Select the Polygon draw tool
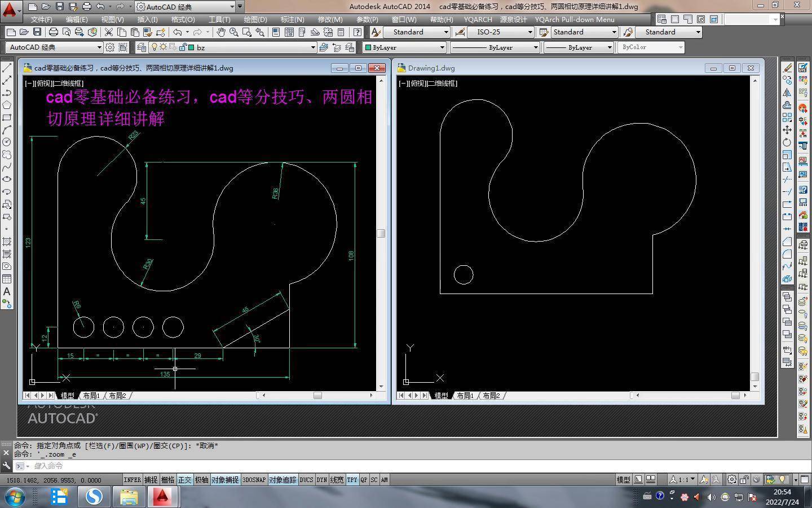The image size is (812, 508). (7, 105)
